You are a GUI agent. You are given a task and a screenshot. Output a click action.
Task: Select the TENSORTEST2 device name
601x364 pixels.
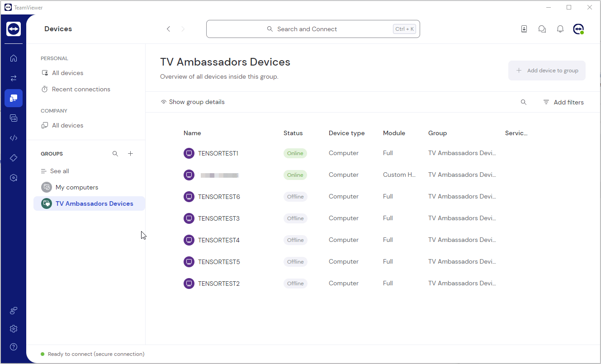coord(219,284)
